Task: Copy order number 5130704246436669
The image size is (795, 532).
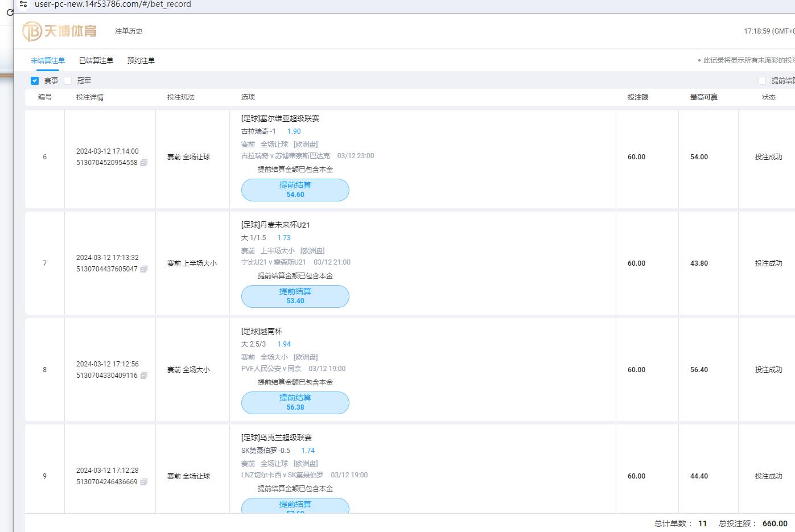Action: click(x=144, y=482)
